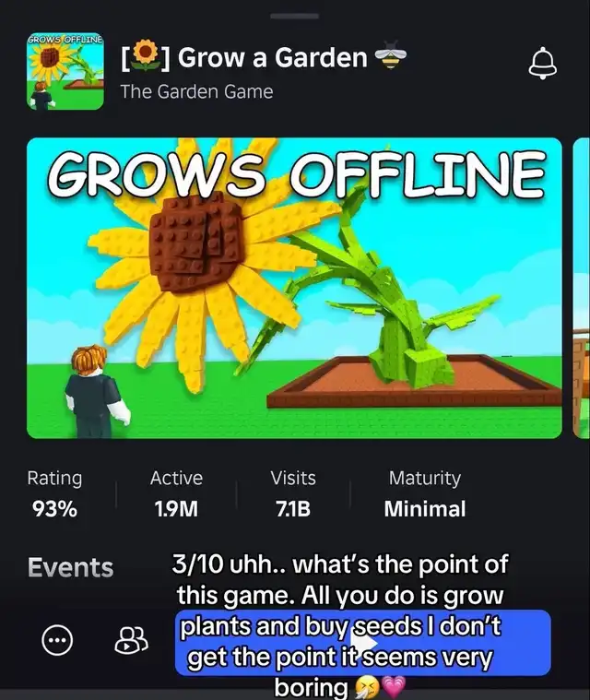Tap the highlighted blue caption text

point(363,643)
